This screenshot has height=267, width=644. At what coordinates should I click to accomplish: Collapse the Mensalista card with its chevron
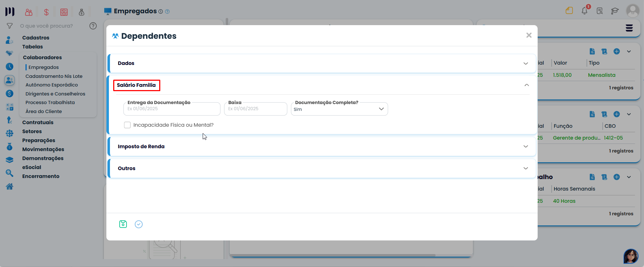pos(629,51)
